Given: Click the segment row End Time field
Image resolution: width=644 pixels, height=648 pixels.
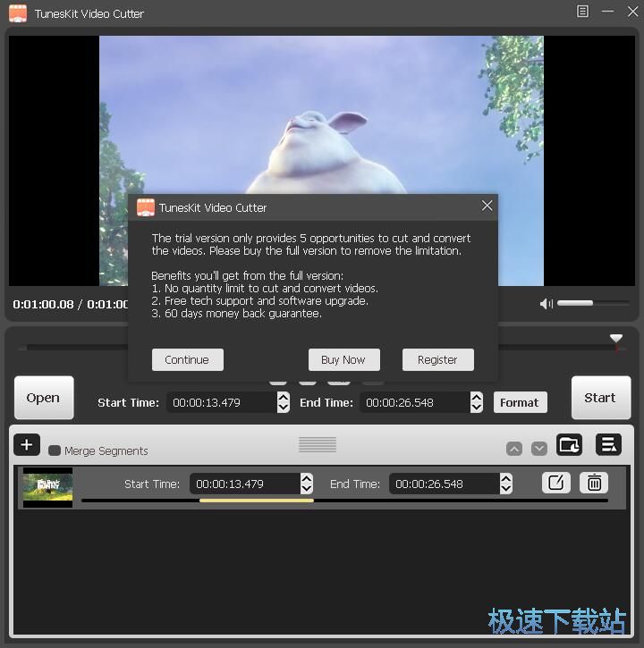Looking at the screenshot, I should 445,484.
